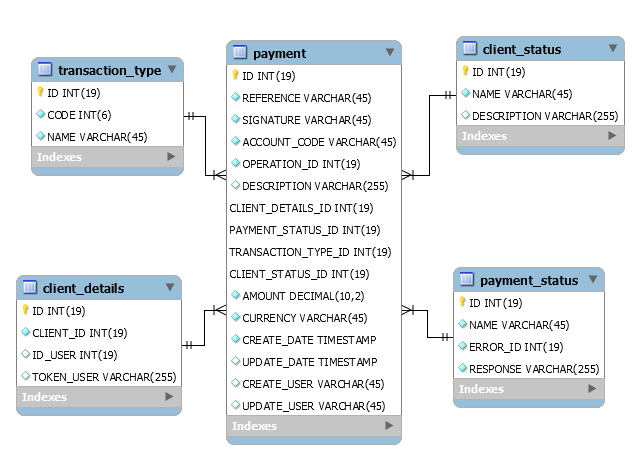The image size is (636, 463).
Task: Click the client_status table icon
Action: pyautogui.click(x=470, y=49)
